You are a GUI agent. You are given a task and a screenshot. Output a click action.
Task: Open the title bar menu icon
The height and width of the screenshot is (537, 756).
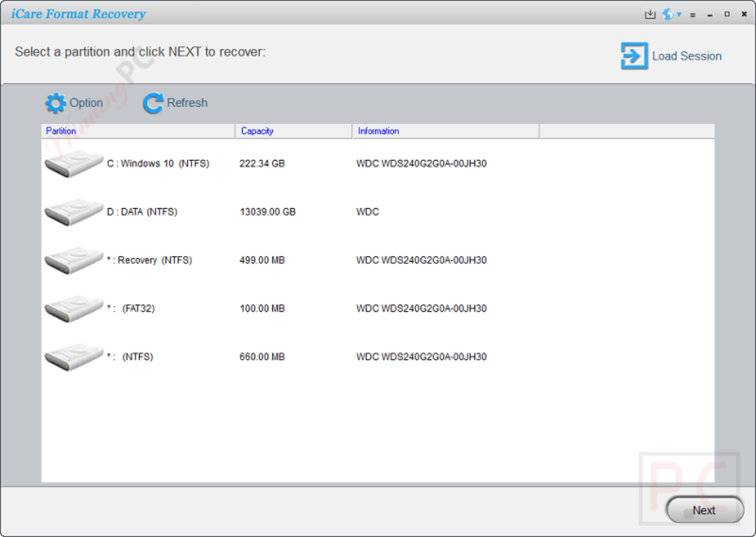pyautogui.click(x=693, y=15)
